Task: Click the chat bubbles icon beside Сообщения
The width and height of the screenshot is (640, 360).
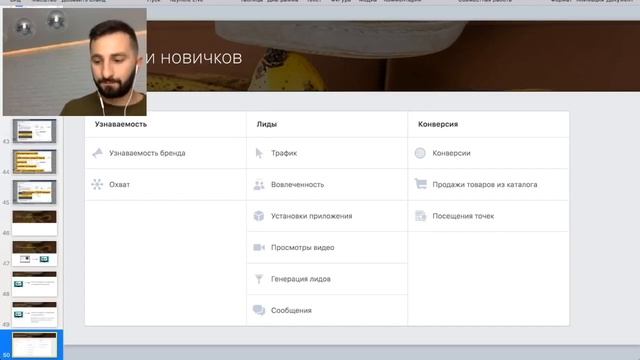Action: (x=259, y=310)
